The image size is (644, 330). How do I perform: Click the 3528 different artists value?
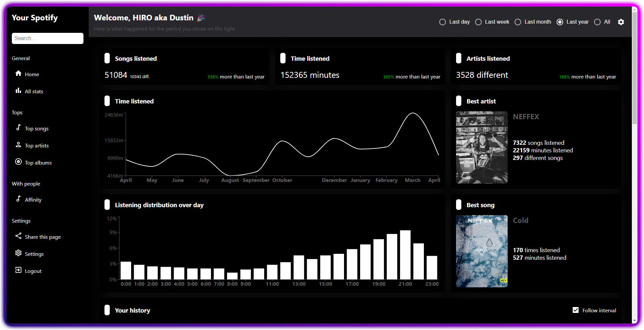click(x=482, y=75)
